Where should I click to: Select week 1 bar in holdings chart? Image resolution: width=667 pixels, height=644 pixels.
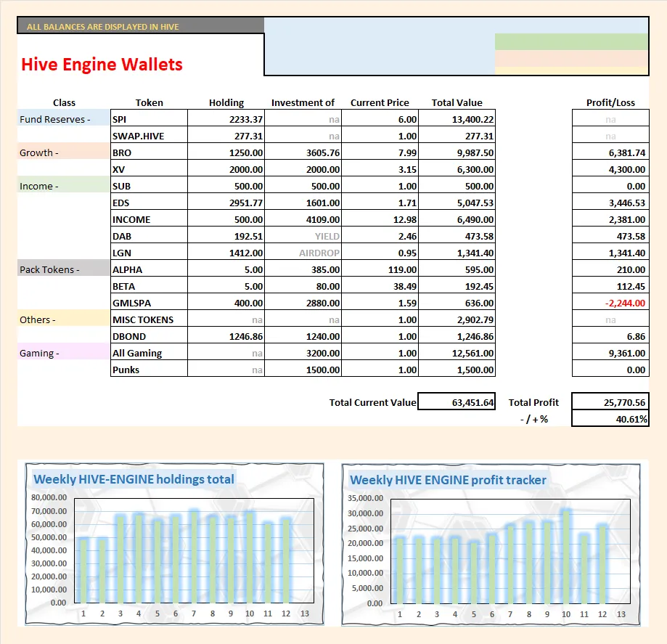point(83,571)
